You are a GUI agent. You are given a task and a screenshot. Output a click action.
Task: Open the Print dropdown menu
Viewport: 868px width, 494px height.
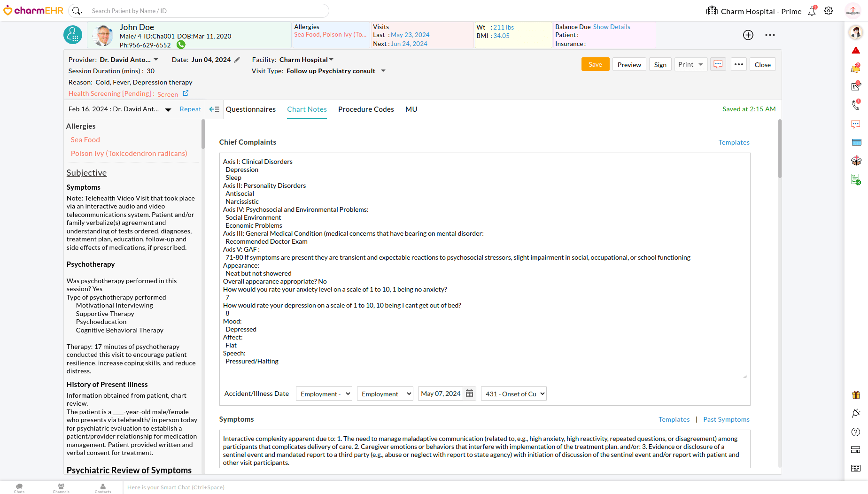pyautogui.click(x=691, y=65)
